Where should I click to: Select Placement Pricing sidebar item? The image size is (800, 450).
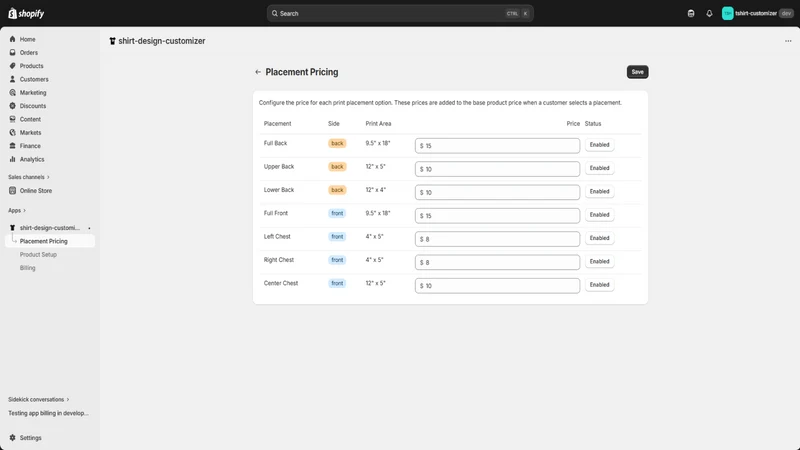click(50, 241)
